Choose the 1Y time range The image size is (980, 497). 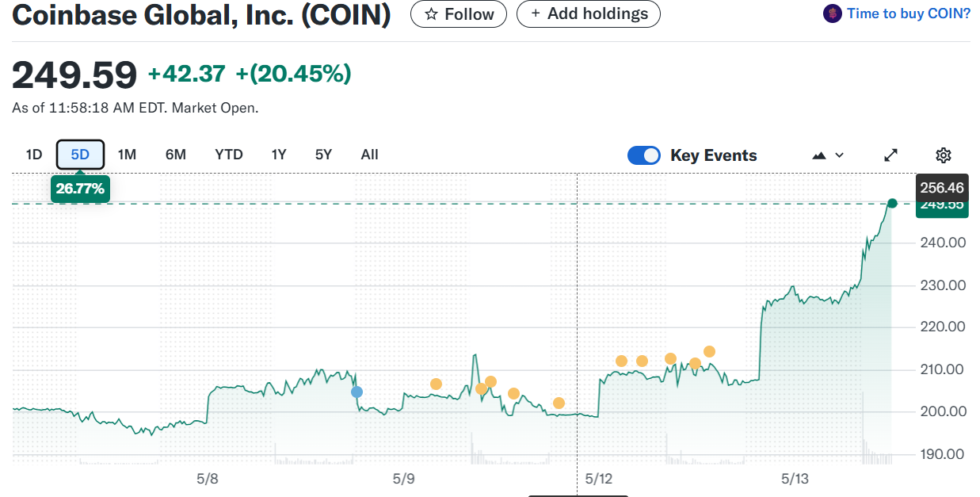click(x=278, y=155)
